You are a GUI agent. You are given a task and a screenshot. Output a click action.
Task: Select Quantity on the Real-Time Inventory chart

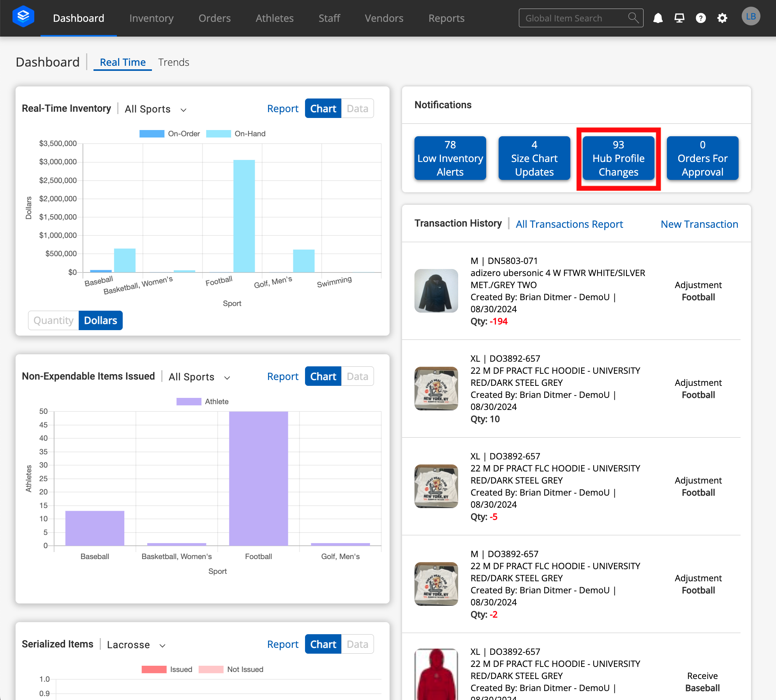pos(53,320)
